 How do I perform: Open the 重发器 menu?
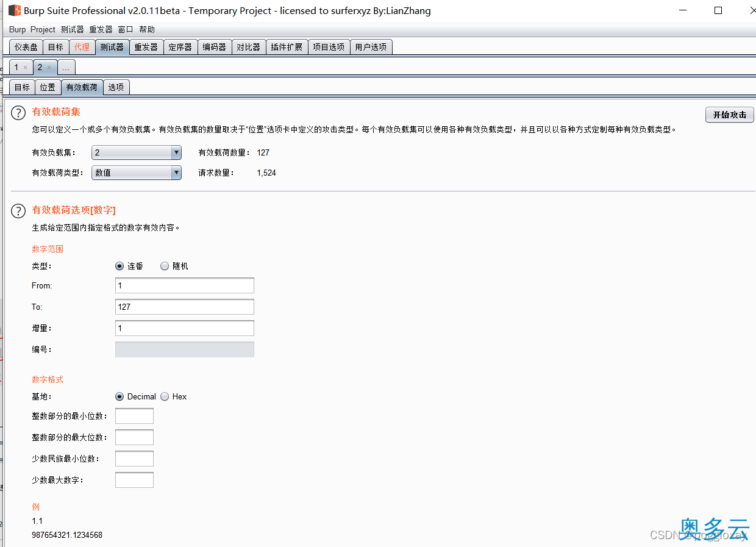[101, 29]
